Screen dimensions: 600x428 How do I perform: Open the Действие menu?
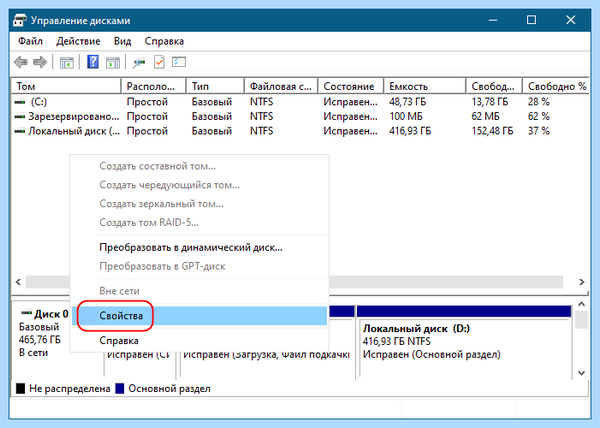pos(78,41)
